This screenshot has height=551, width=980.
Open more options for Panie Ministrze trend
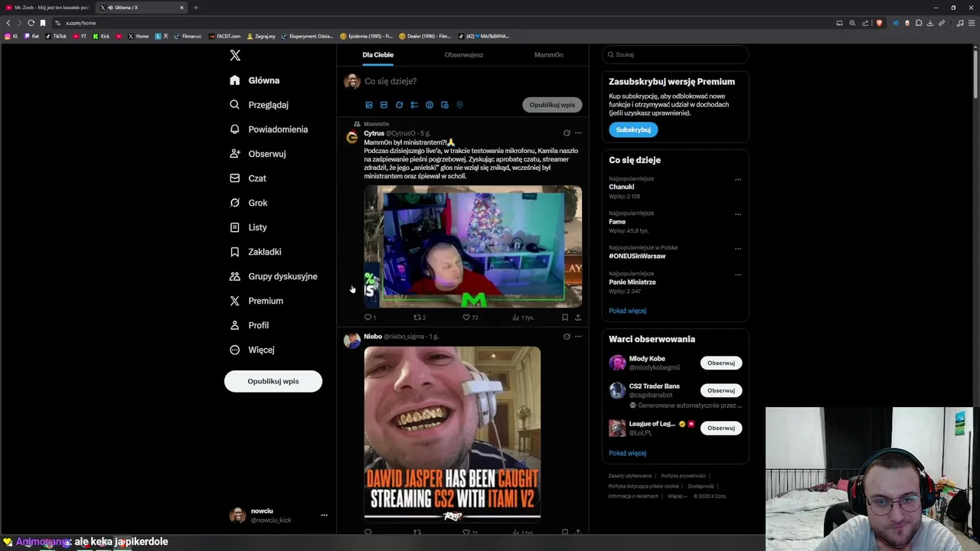[x=738, y=275]
